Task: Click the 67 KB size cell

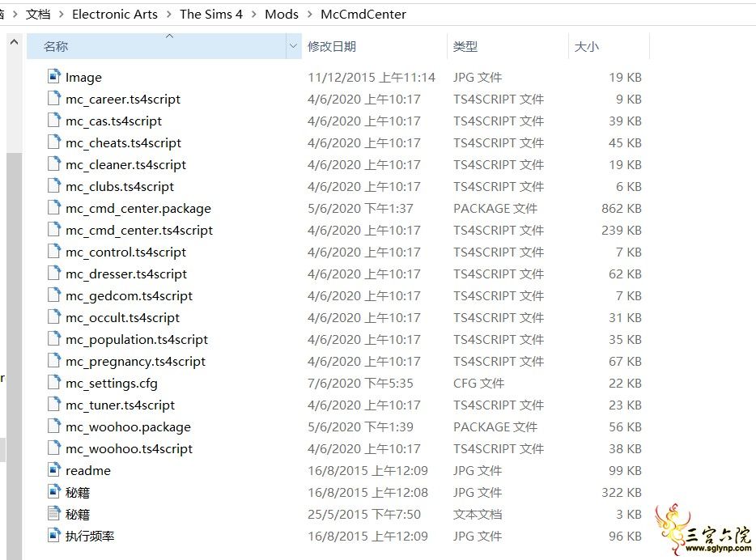Action: coord(625,361)
